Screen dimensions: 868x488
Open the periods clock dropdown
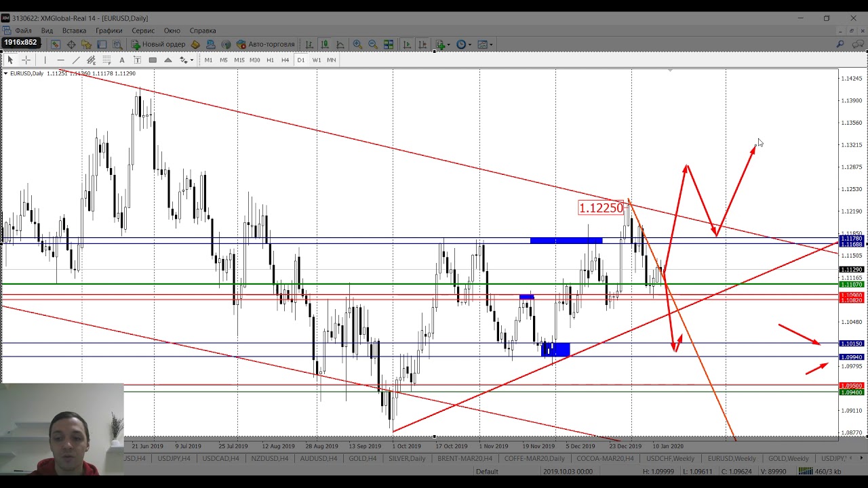click(463, 44)
